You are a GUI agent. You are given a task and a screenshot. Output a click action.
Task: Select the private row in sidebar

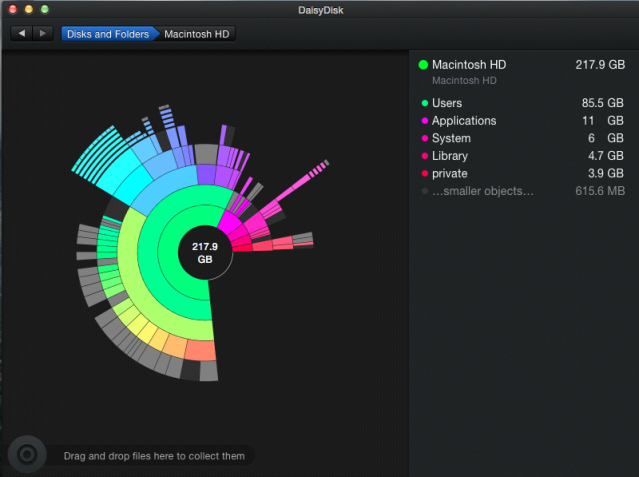point(522,173)
